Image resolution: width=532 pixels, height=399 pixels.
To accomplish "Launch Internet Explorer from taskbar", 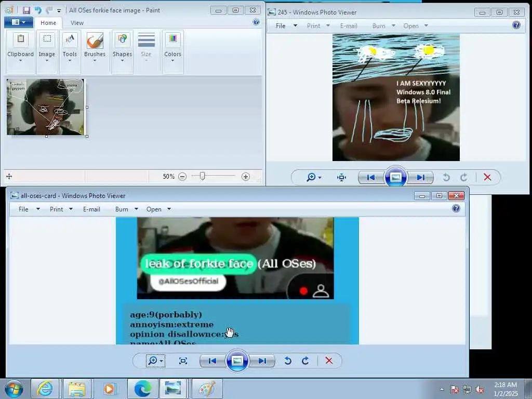I will (45, 389).
